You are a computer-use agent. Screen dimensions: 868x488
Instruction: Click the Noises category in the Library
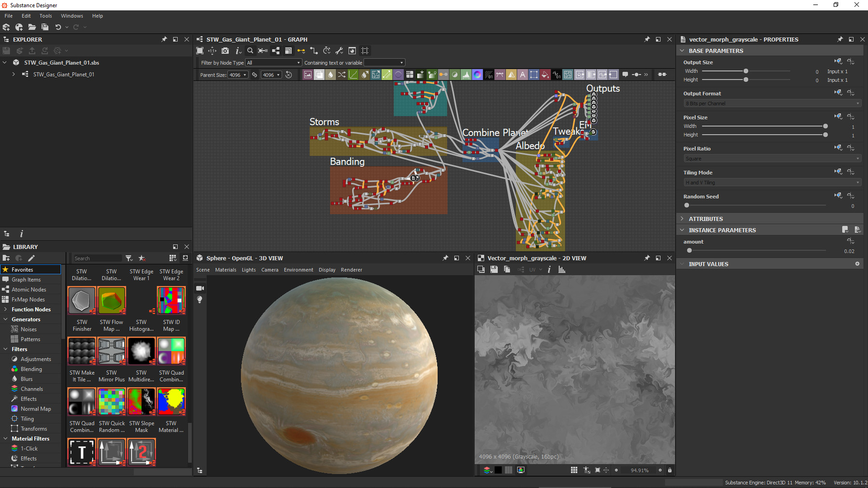[28, 329]
